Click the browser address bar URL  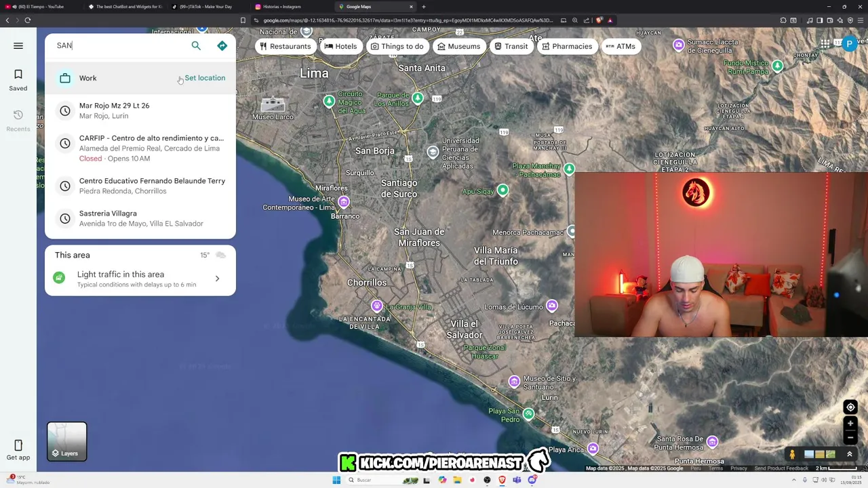coord(408,20)
